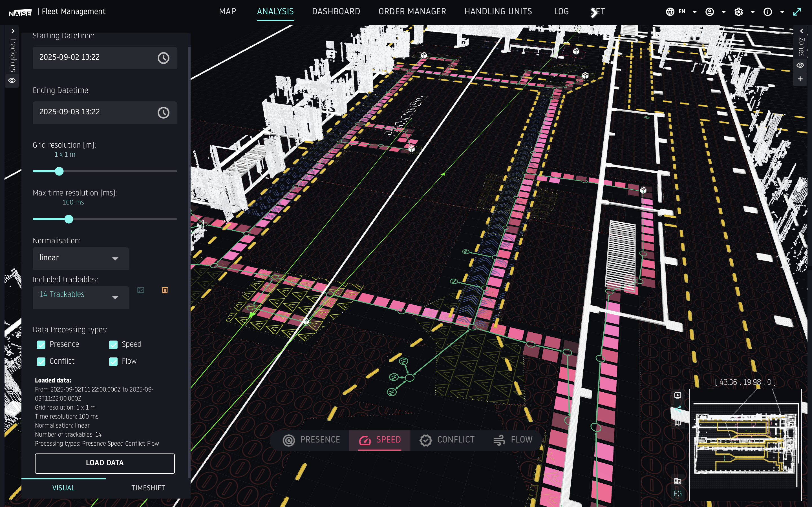812x507 pixels.
Task: Click the building floors icon
Action: (x=678, y=481)
